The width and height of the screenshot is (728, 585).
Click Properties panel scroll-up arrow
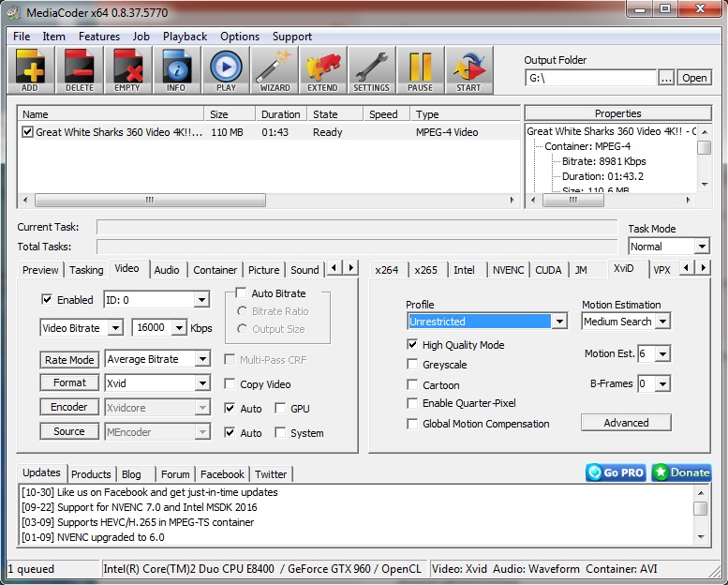click(705, 131)
